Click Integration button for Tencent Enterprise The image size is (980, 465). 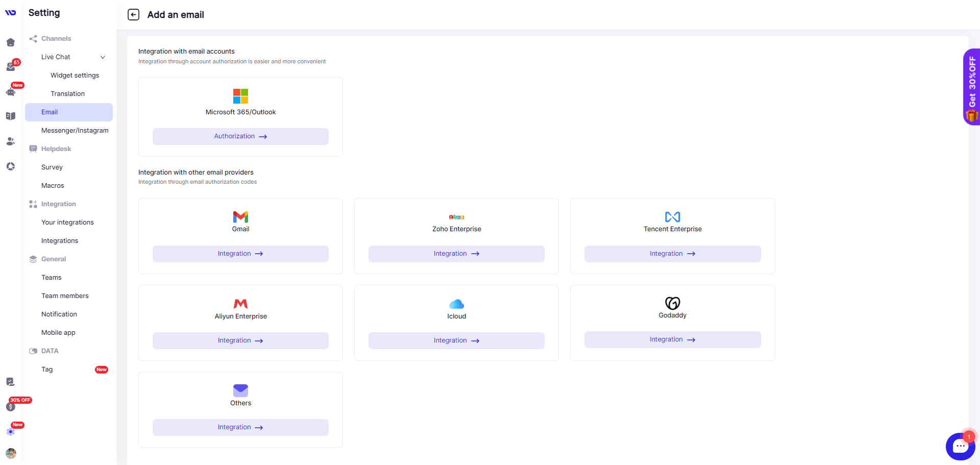click(672, 254)
